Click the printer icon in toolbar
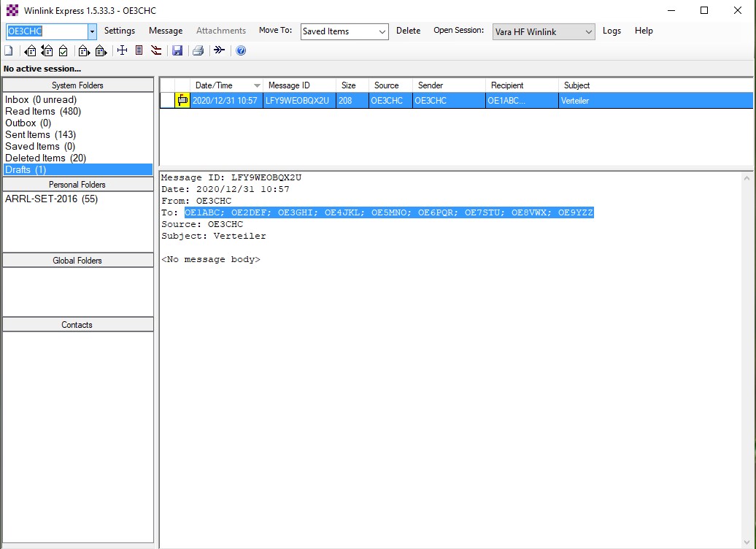Viewport: 756px width, 549px height. coord(198,50)
